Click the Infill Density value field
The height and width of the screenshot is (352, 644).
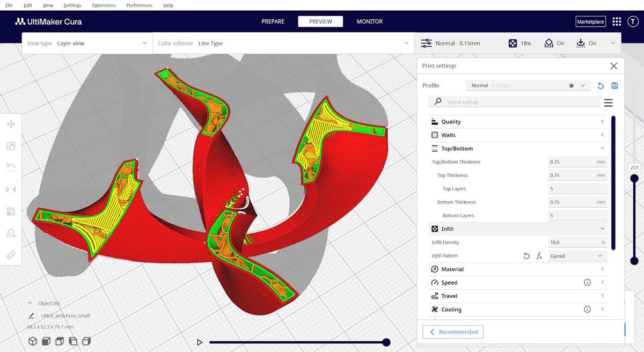tap(578, 243)
